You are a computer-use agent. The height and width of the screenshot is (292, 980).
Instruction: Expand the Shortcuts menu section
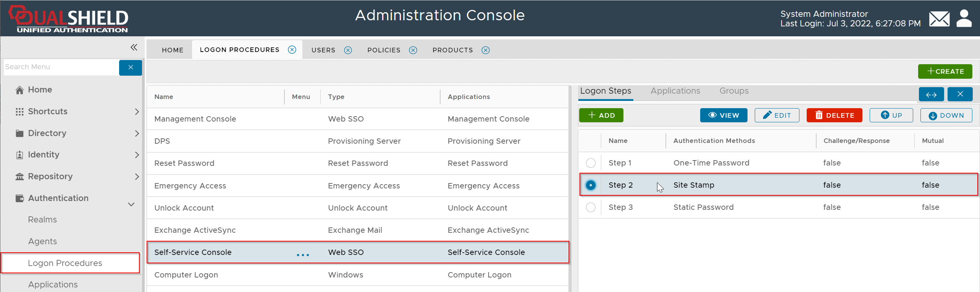tap(137, 112)
